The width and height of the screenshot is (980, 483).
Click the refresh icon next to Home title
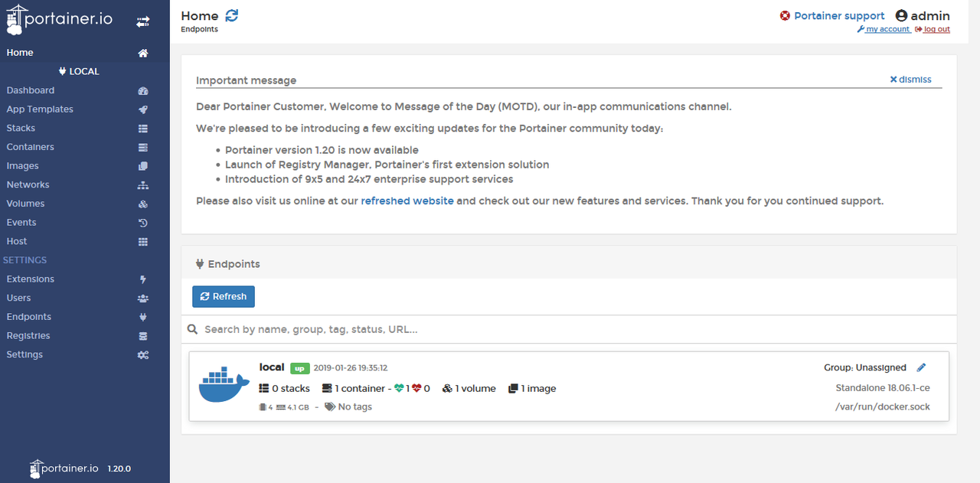coord(232,15)
